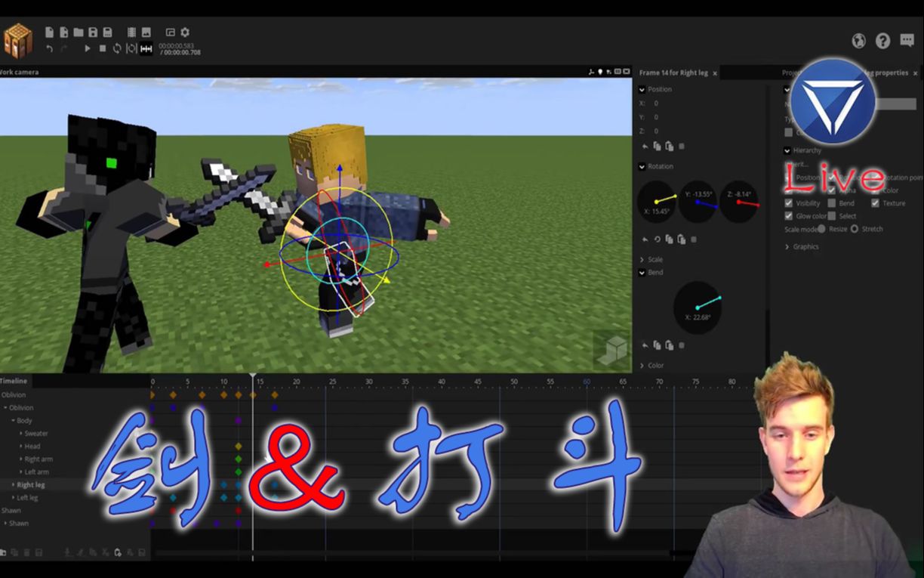Open settings with the gear icon
924x578 pixels.
point(185,32)
